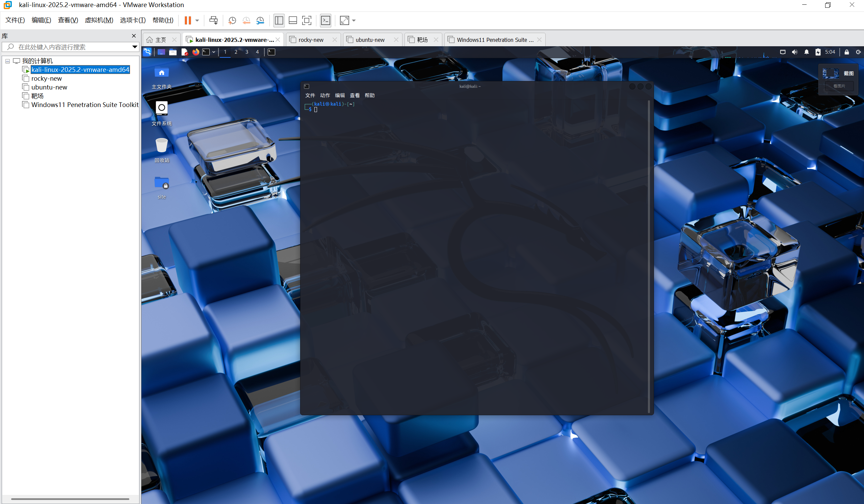Click the log out icon
864x504 pixels.
click(858, 52)
